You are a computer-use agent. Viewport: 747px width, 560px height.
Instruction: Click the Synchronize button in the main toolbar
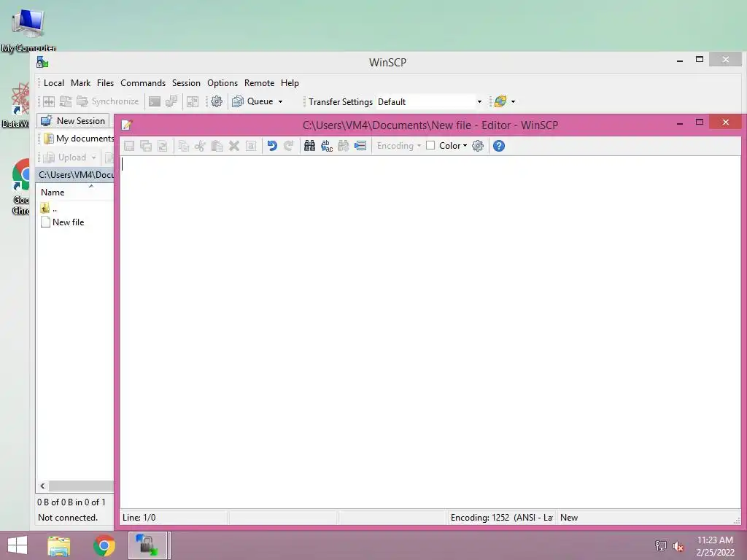(x=108, y=101)
